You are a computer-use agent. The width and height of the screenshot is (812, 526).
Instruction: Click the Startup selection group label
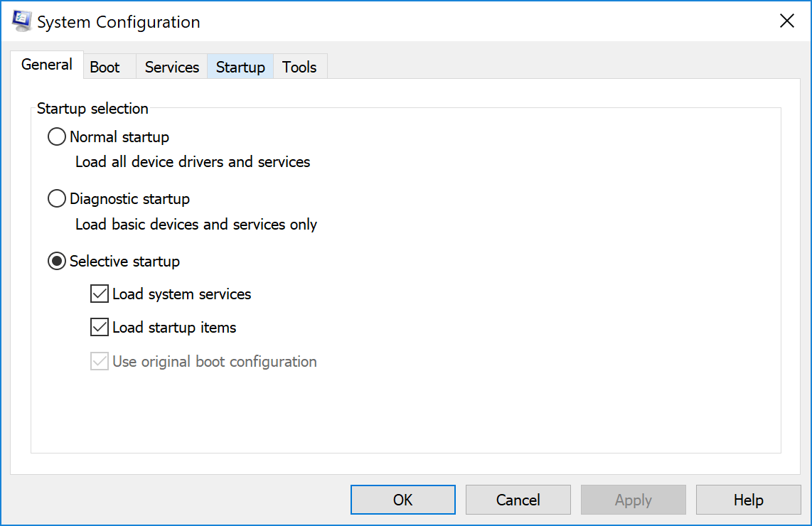pos(92,109)
